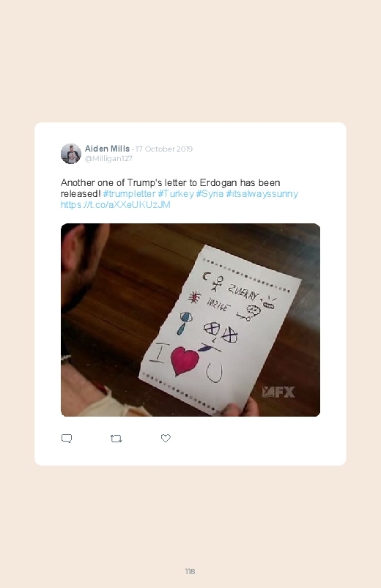The width and height of the screenshot is (381, 588).
Task: Click the Aiden Mills display name
Action: 107,149
